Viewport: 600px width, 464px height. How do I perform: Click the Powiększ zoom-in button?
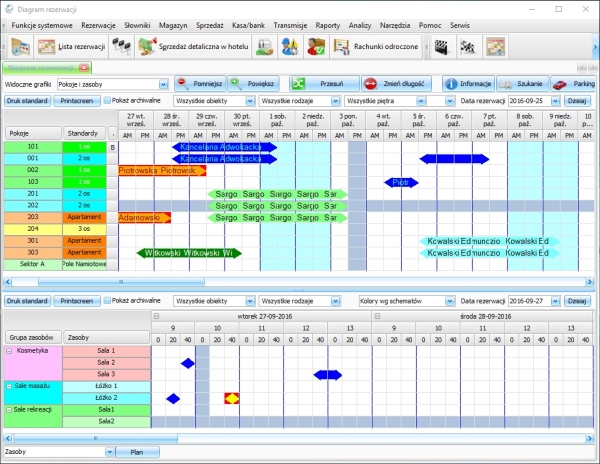click(x=251, y=85)
